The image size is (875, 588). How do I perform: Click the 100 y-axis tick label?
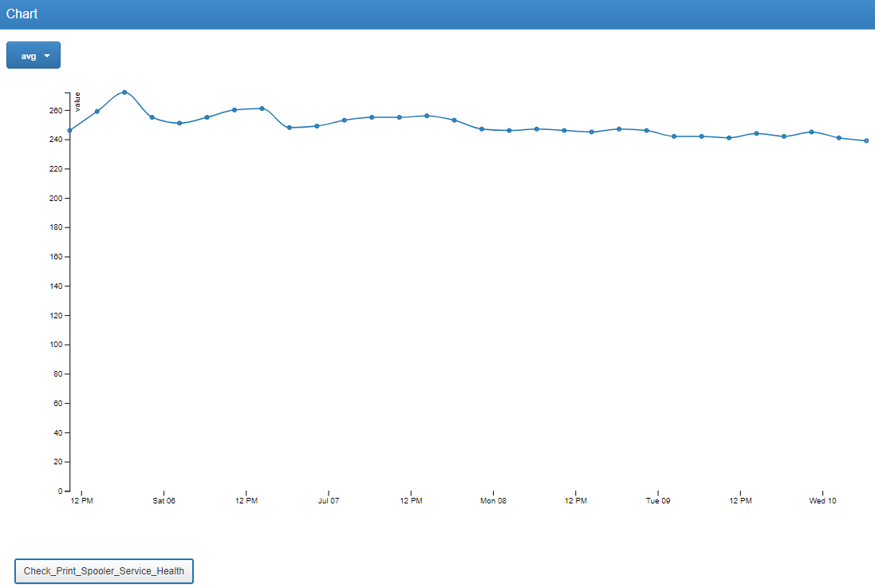[x=56, y=345]
